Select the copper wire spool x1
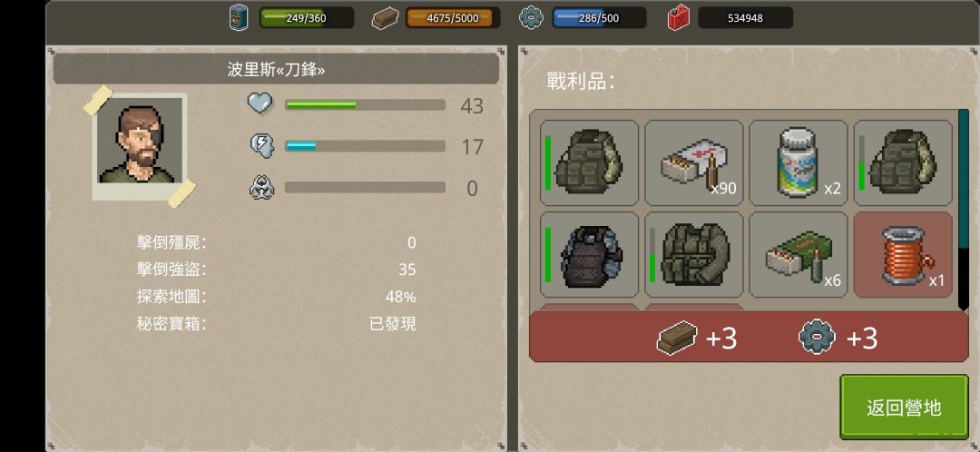Screen dimensions: 980x452 (903, 254)
